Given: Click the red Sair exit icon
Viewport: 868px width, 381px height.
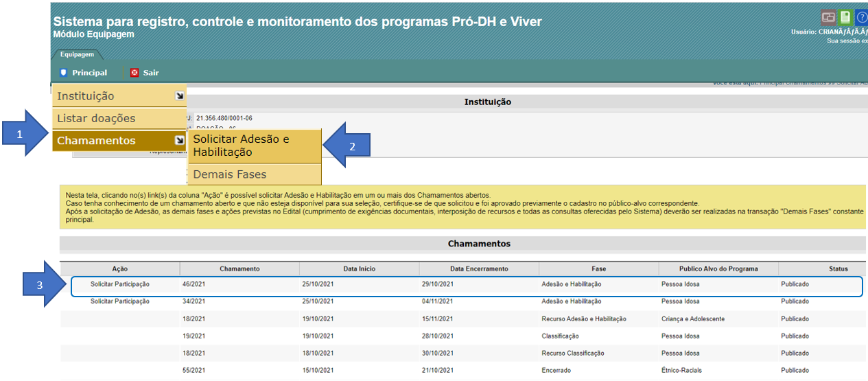Looking at the screenshot, I should 134,73.
